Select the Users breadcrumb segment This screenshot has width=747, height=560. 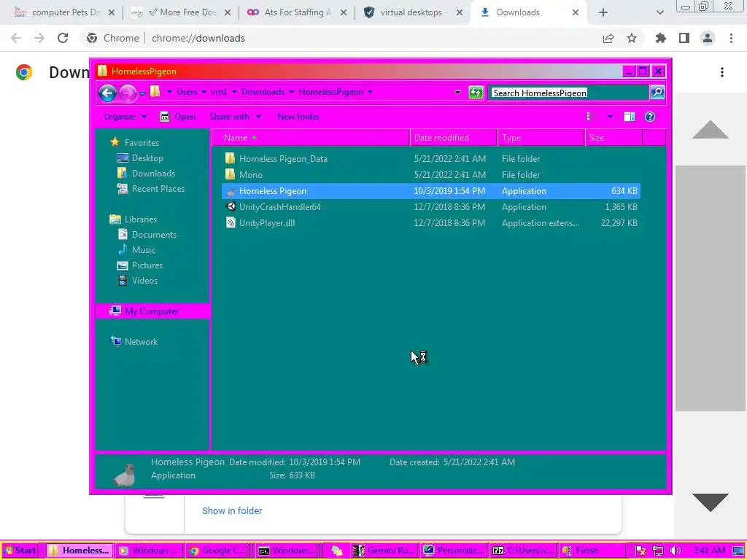click(x=187, y=92)
